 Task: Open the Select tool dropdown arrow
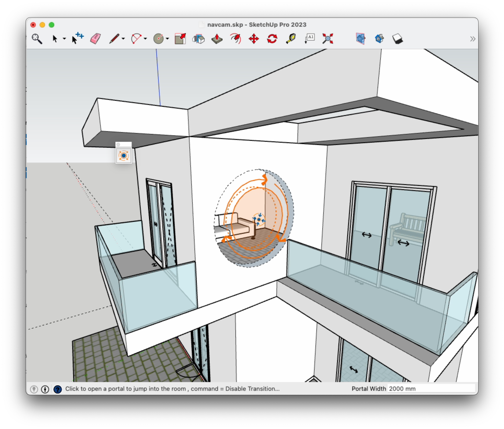tap(64, 38)
